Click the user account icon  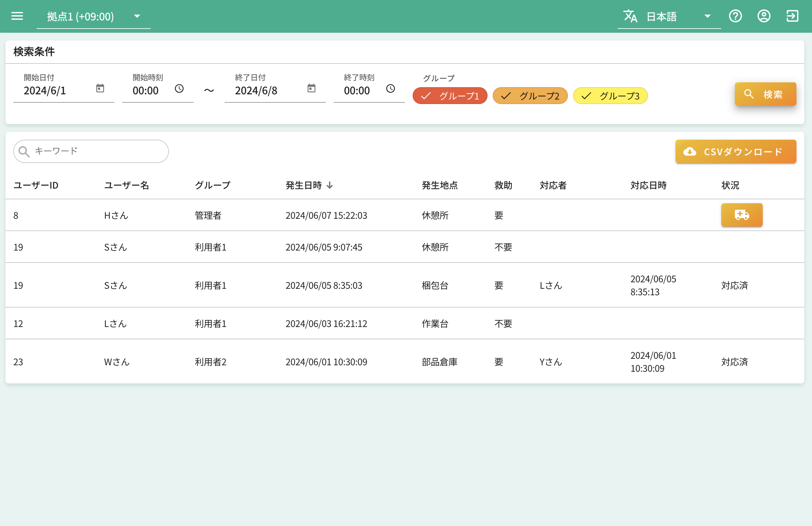(x=764, y=16)
